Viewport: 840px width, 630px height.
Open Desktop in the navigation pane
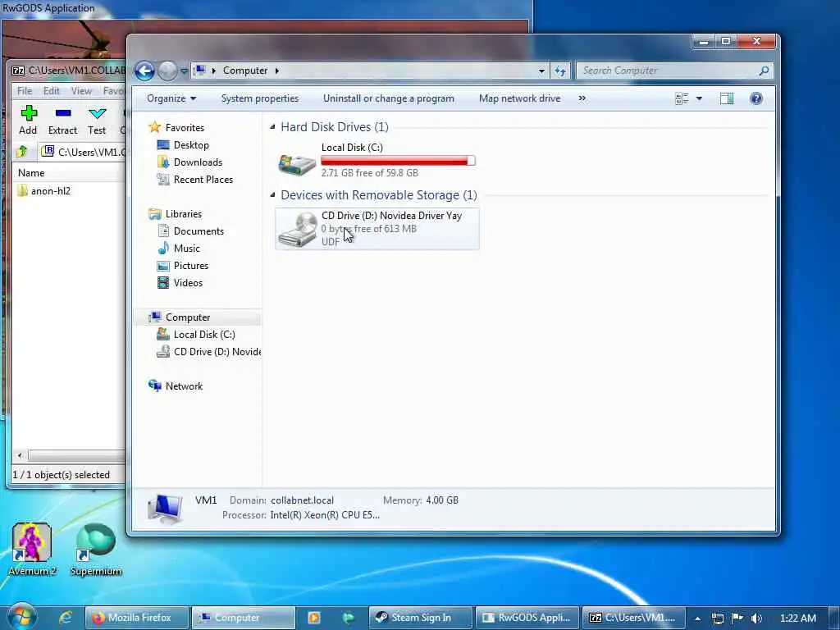click(190, 144)
